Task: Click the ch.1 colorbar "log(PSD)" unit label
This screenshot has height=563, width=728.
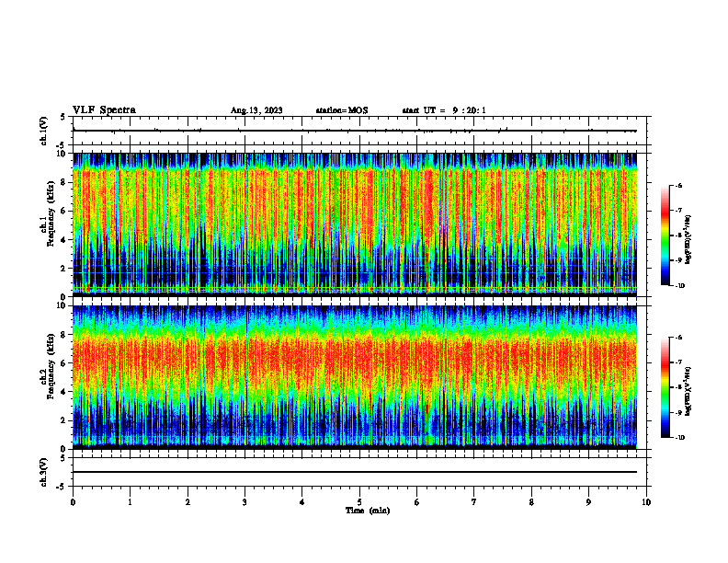Action: (688, 239)
